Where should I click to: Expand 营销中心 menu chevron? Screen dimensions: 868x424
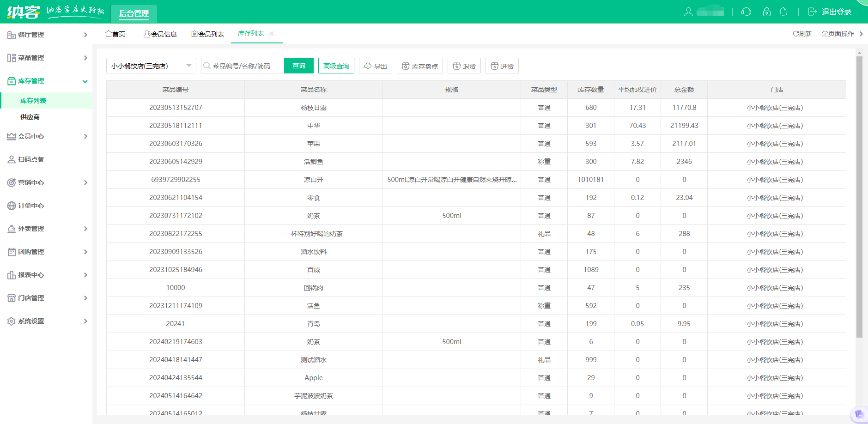[85, 182]
